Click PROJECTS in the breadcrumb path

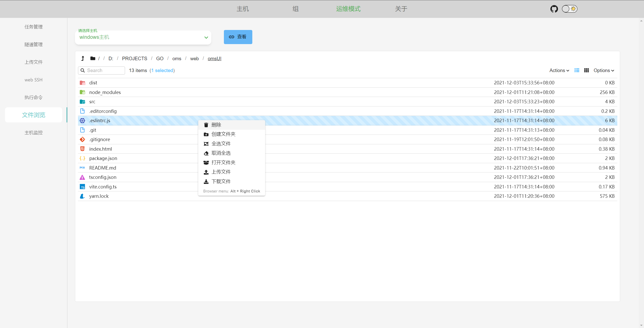coord(135,58)
